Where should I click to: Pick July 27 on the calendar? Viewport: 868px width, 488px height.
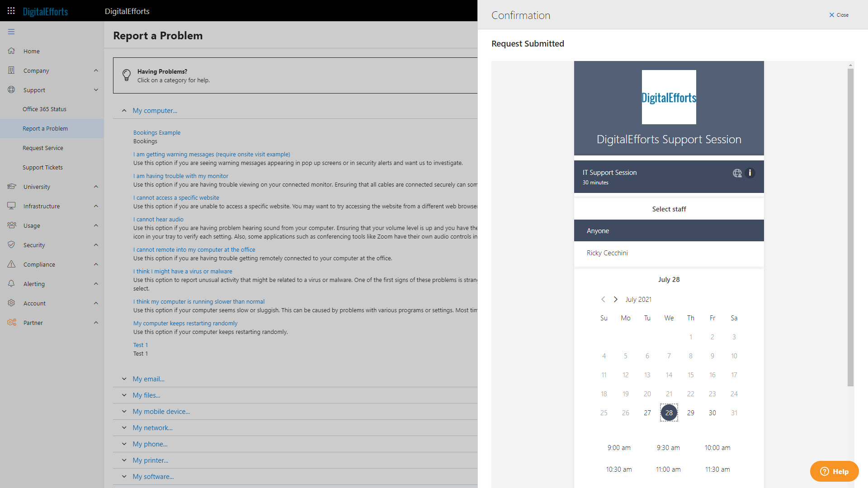[647, 413]
